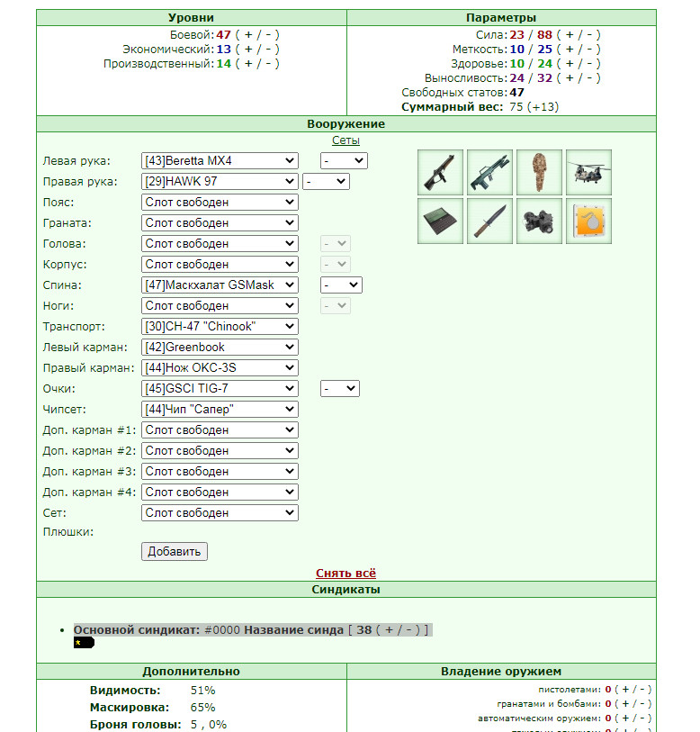700x732 pixels.
Task: Open the Транспорт dropdown with Chinook
Action: pos(220,326)
